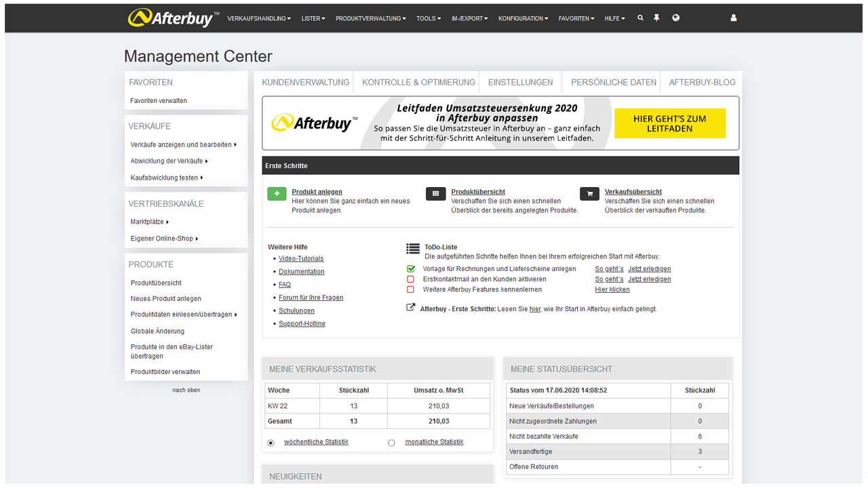Click the grid Produktübersicht icon

tap(436, 194)
